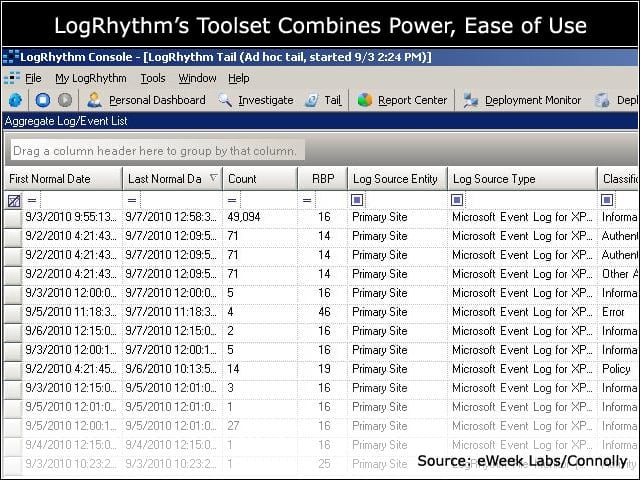Click the gray play button icon
Viewport: 640px width, 480px height.
pos(64,100)
